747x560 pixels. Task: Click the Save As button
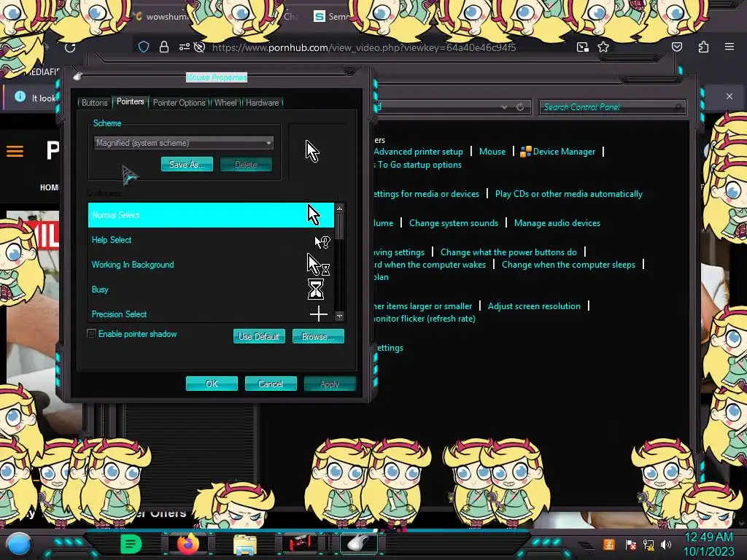[x=187, y=164]
